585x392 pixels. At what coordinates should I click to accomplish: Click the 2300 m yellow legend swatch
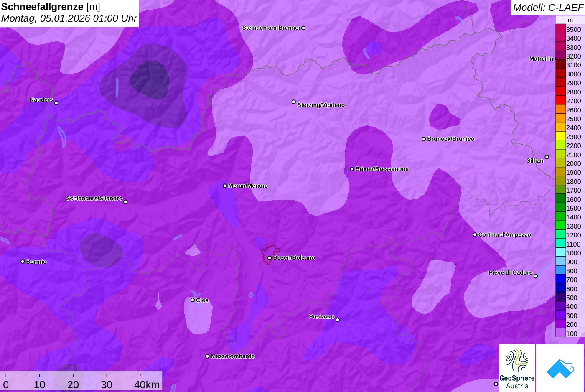pyautogui.click(x=561, y=136)
